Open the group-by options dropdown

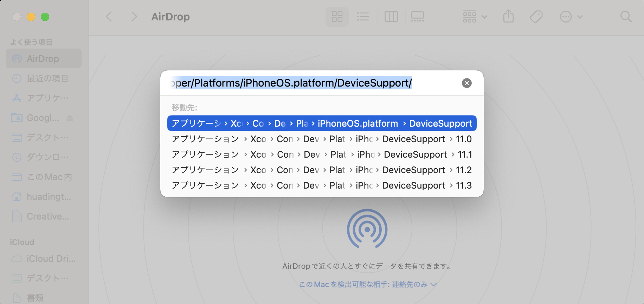click(475, 17)
